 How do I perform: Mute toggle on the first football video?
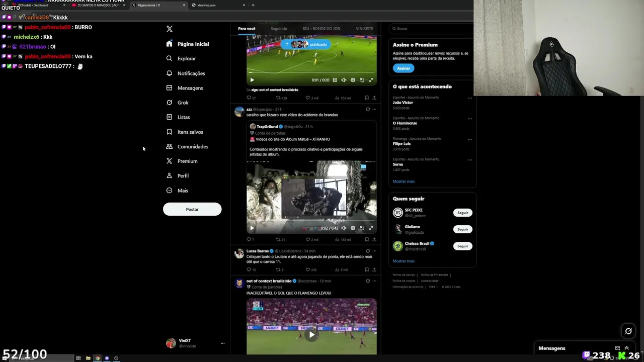[344, 80]
